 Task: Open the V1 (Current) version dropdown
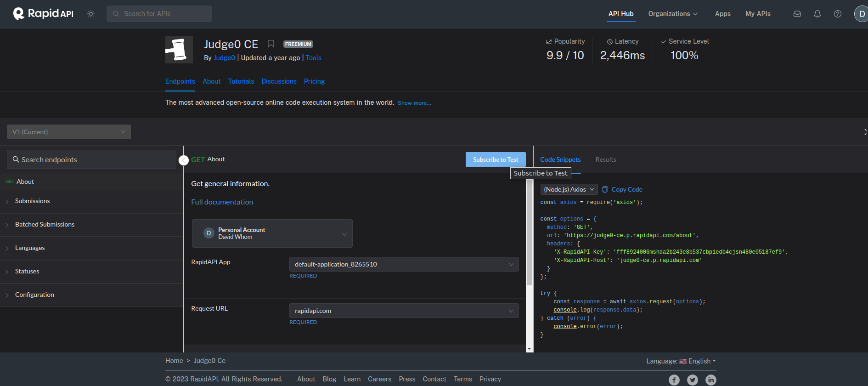pyautogui.click(x=69, y=132)
